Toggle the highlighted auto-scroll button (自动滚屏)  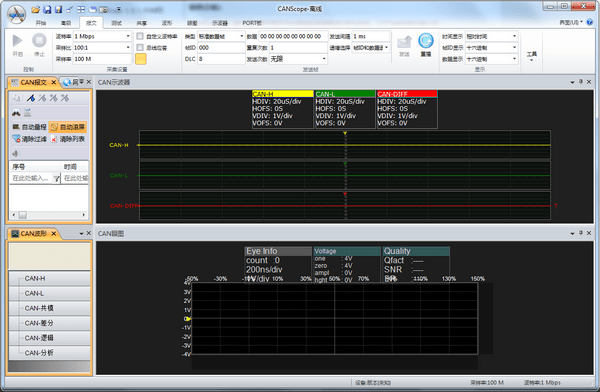[x=68, y=127]
